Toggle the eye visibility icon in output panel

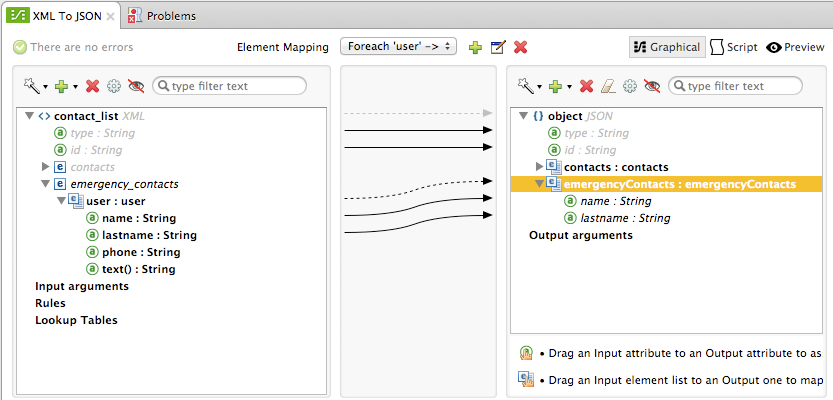coord(652,86)
